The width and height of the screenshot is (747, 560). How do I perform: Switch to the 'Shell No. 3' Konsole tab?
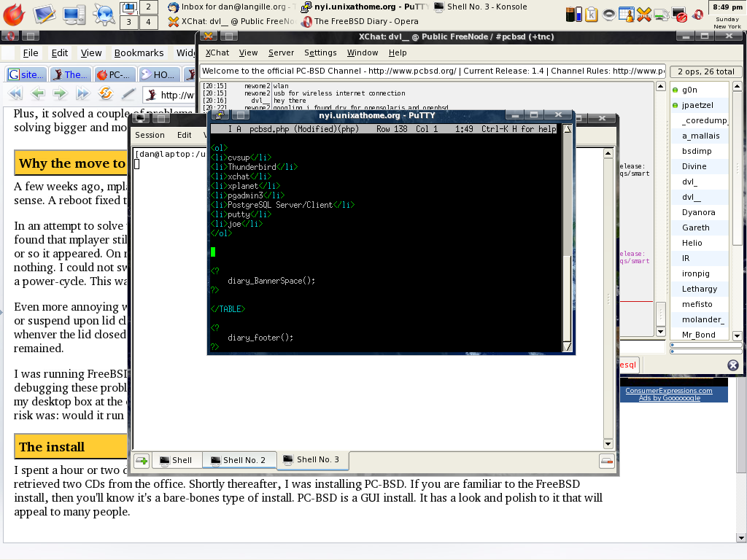pyautogui.click(x=312, y=459)
